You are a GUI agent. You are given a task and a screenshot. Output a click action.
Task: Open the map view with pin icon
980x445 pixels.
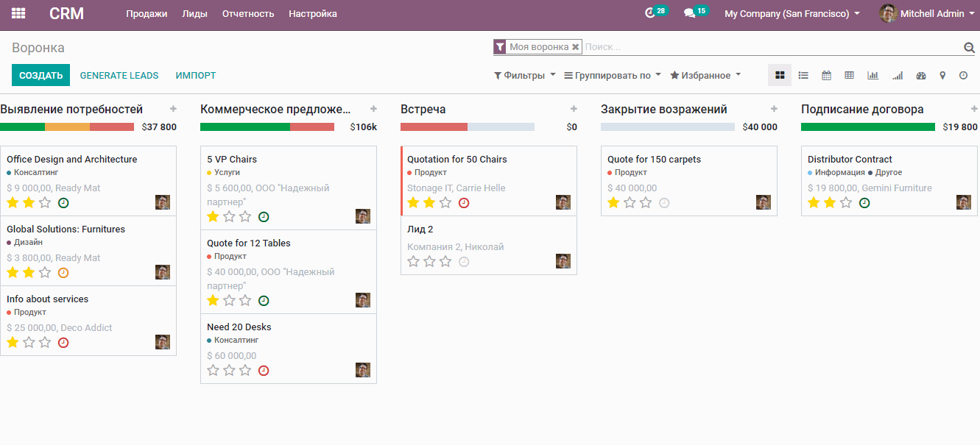pos(942,75)
